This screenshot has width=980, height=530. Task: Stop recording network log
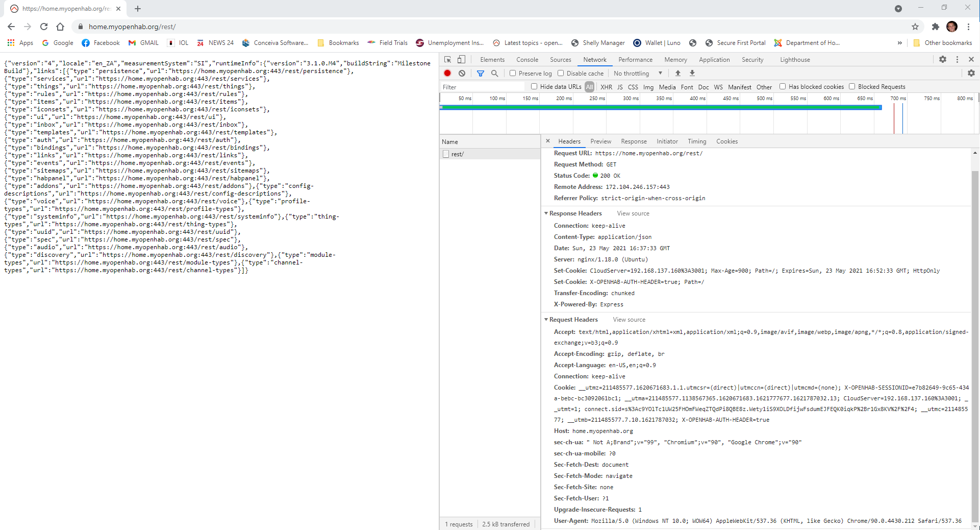pos(447,73)
